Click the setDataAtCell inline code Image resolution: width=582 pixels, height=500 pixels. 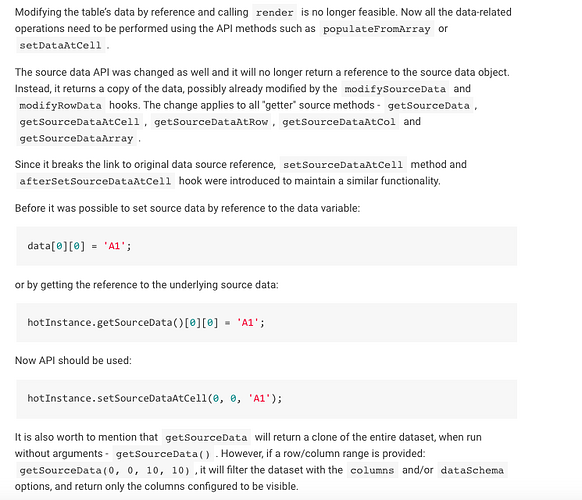click(x=61, y=45)
